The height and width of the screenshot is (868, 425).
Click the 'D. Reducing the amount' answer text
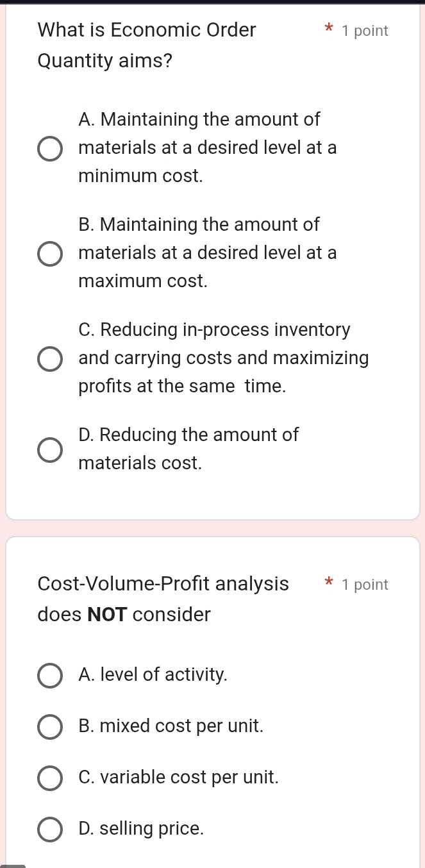[188, 449]
